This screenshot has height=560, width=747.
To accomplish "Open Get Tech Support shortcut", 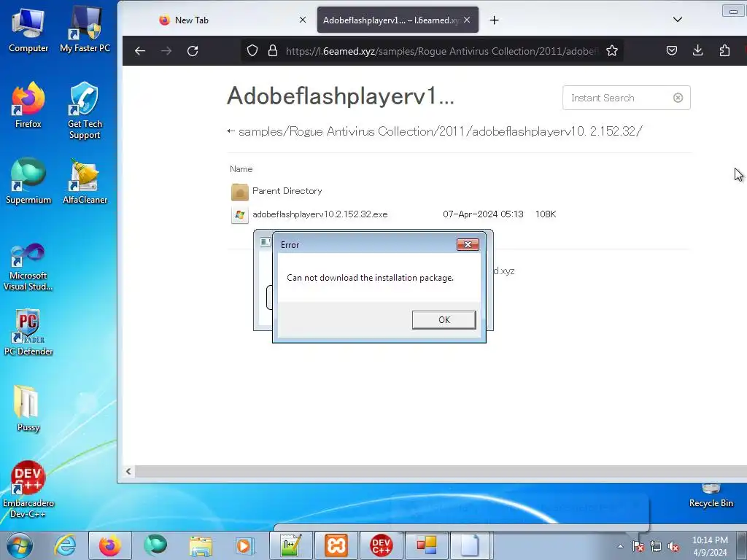I will [85, 111].
